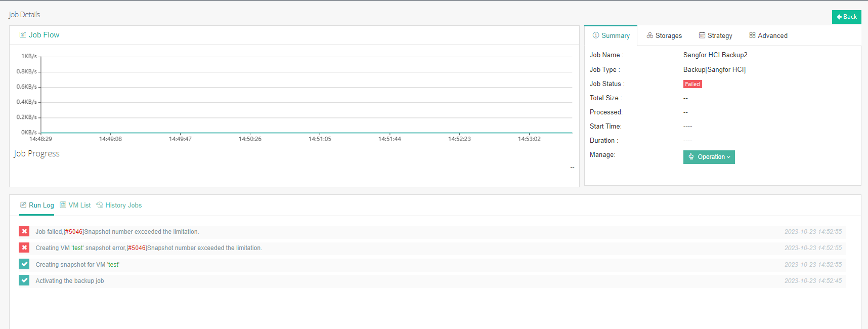Image resolution: width=868 pixels, height=329 pixels.
Task: Click the Strategy calendar icon
Action: tap(702, 35)
